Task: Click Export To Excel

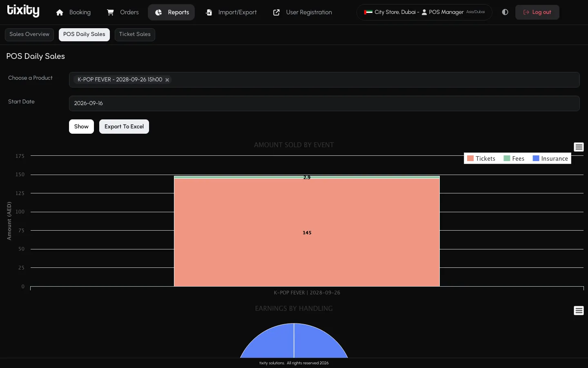Action: pyautogui.click(x=124, y=126)
